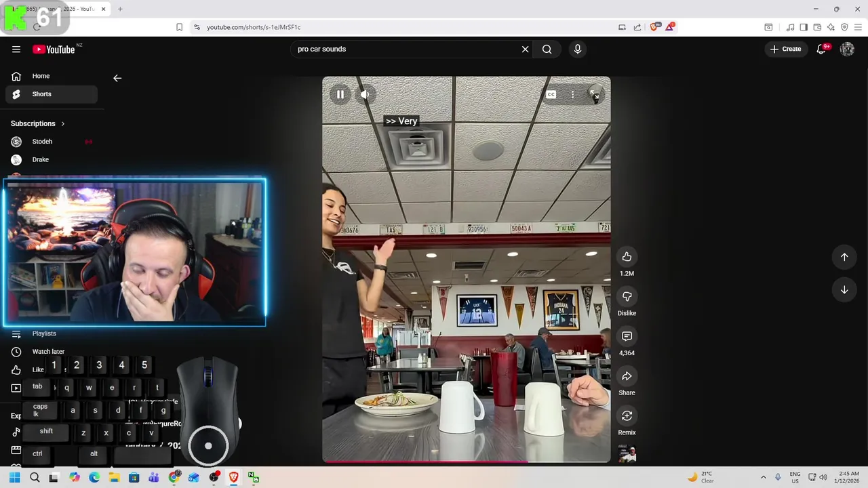This screenshot has width=868, height=488.
Task: Open Brave Wallet icon
Action: 817,27
